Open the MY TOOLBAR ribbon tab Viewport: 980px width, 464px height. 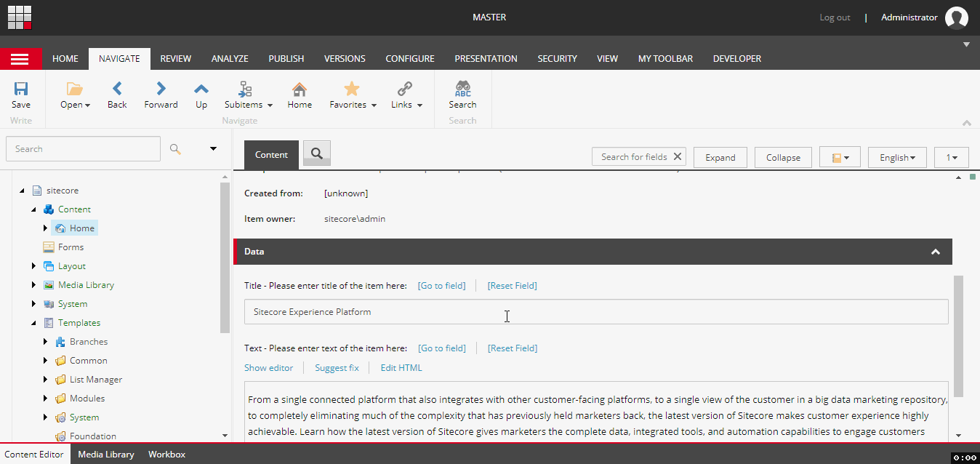666,59
